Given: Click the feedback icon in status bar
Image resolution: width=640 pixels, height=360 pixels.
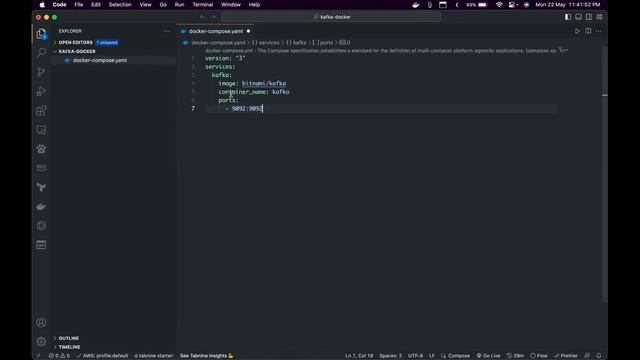Looking at the screenshot, I should 587,356.
